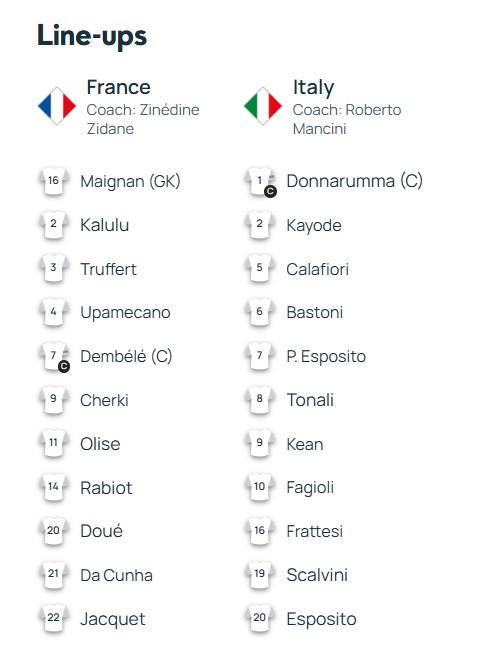Click Donnarumma's captain shirt icon
This screenshot has width=488, height=657.
(260, 182)
